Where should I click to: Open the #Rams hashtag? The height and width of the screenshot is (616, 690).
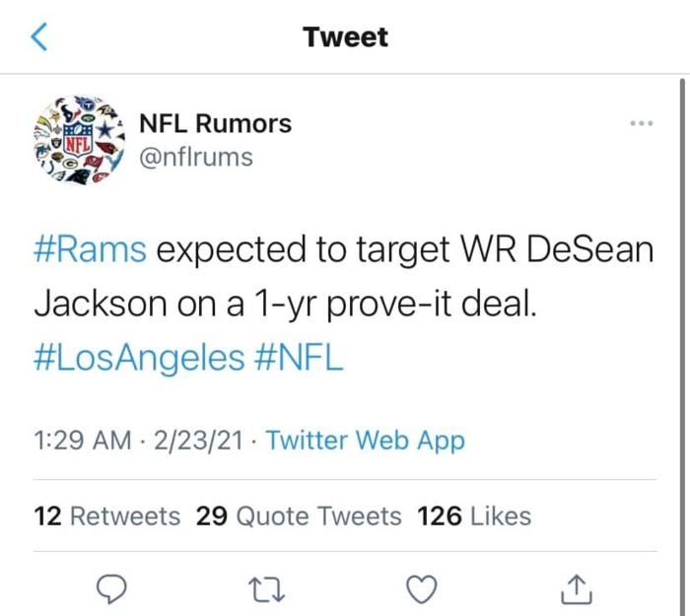91,250
